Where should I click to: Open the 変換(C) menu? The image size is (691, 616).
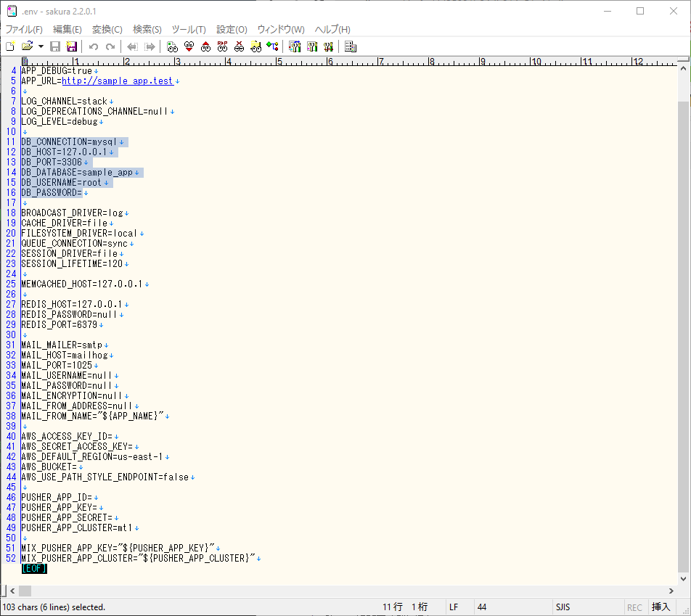[107, 29]
